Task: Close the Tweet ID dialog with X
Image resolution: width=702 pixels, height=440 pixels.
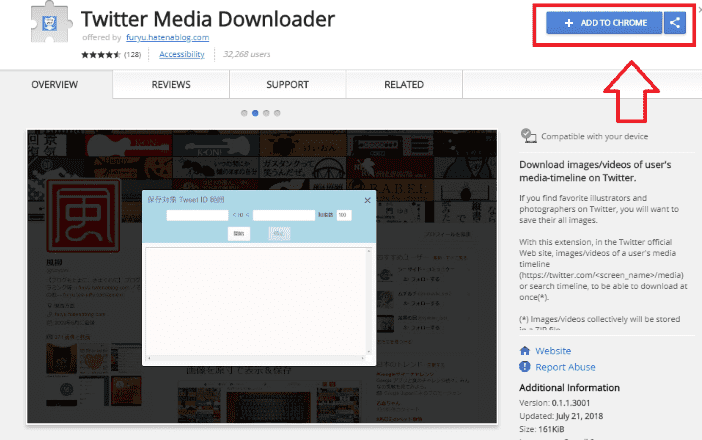Action: [x=367, y=201]
